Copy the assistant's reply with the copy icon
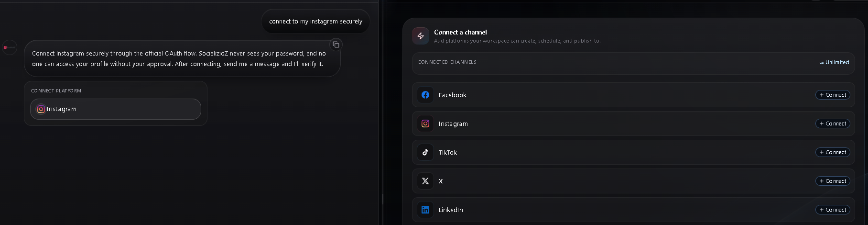The width and height of the screenshot is (868, 225). (336, 45)
